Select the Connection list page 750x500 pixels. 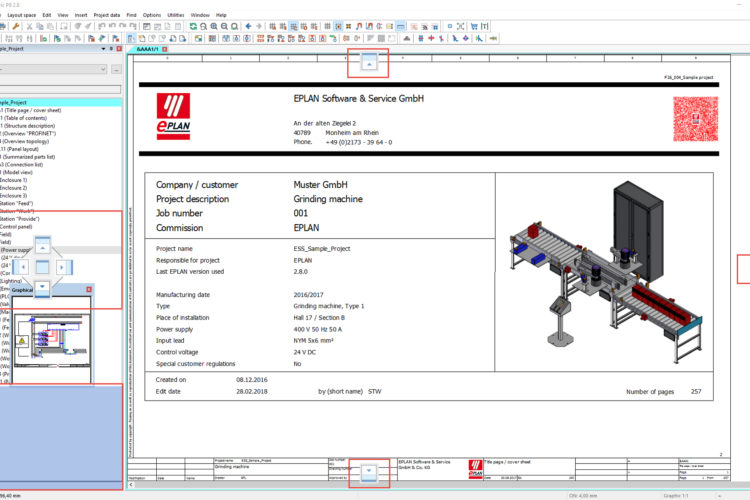click(x=22, y=165)
